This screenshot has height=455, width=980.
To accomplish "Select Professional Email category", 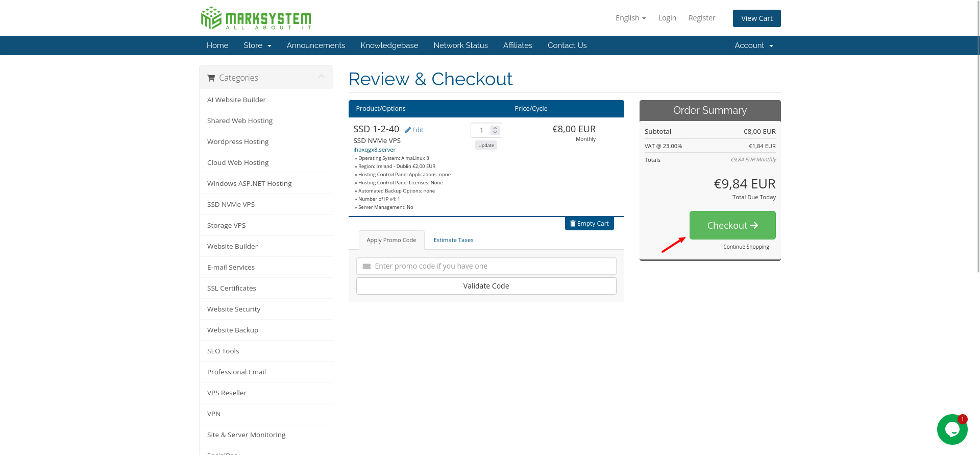I will [x=266, y=372].
